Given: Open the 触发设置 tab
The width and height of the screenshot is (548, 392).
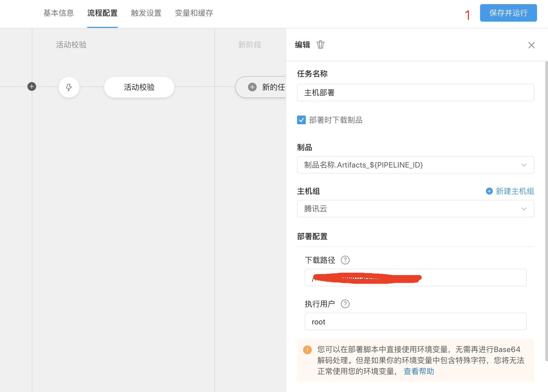Looking at the screenshot, I should [146, 13].
